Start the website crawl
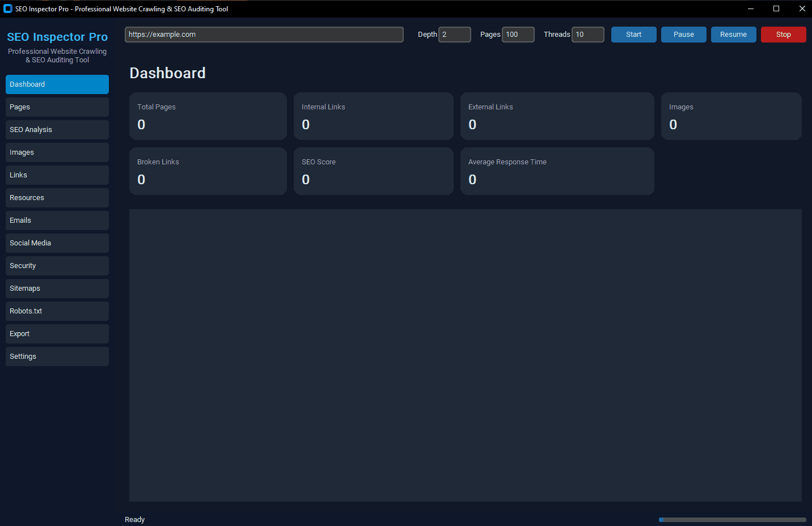Viewport: 812px width, 526px height. click(x=633, y=35)
